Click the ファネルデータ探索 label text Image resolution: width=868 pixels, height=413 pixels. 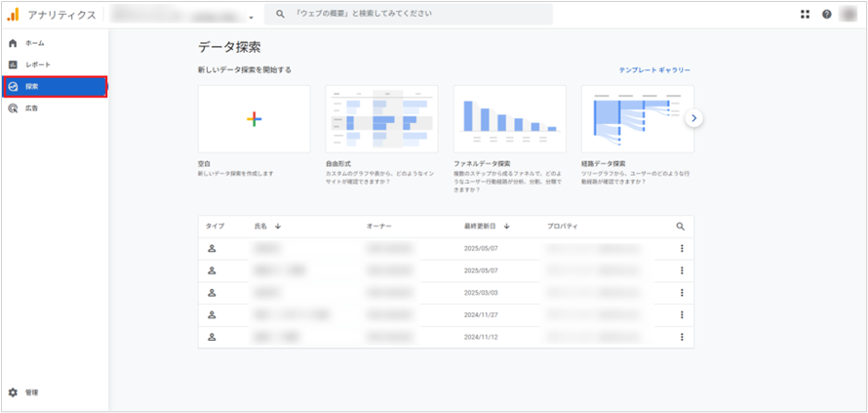(x=482, y=164)
